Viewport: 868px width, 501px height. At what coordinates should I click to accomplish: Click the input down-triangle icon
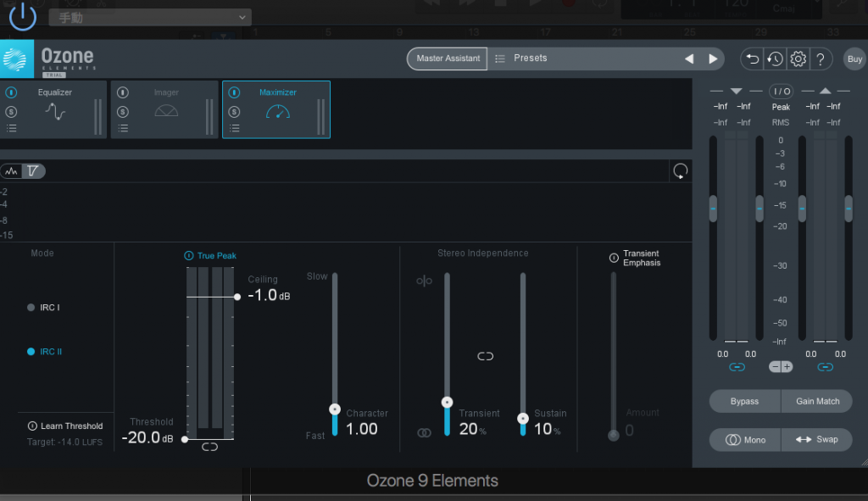tap(737, 91)
